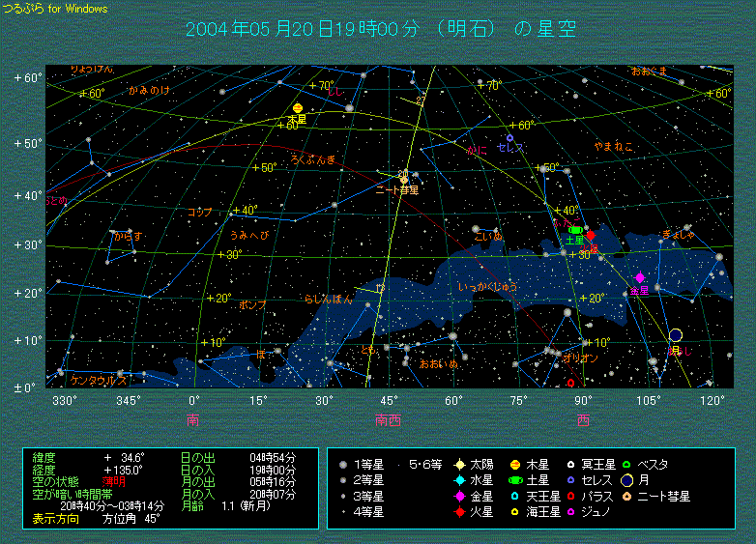The image size is (756, 544).
Task: Click the 2等星 star icon in the legend
Action: [343, 480]
